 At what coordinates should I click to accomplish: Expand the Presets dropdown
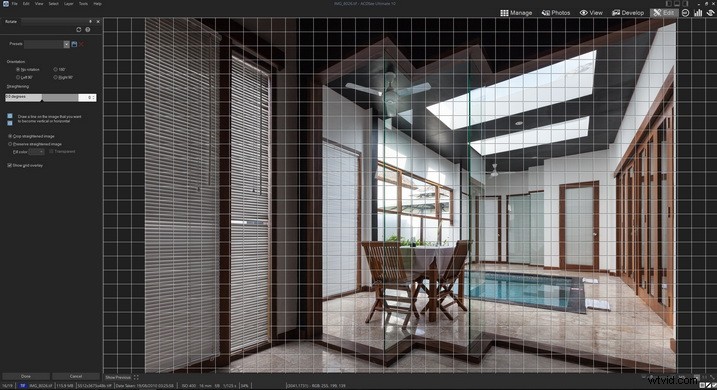point(66,44)
